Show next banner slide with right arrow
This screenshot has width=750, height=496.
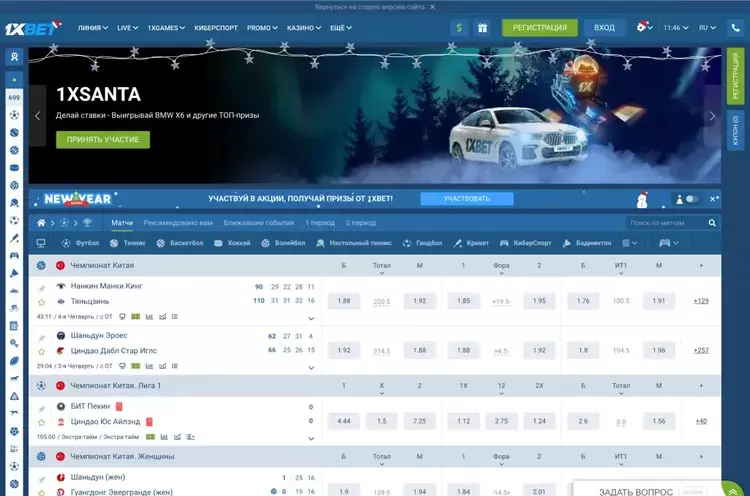click(x=712, y=116)
